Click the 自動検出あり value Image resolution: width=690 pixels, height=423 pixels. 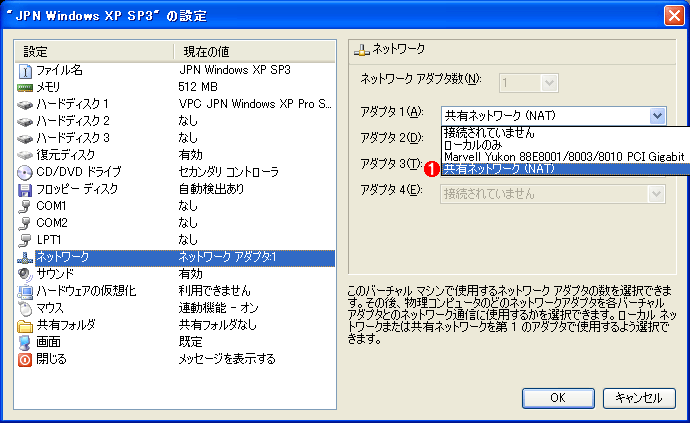click(211, 189)
